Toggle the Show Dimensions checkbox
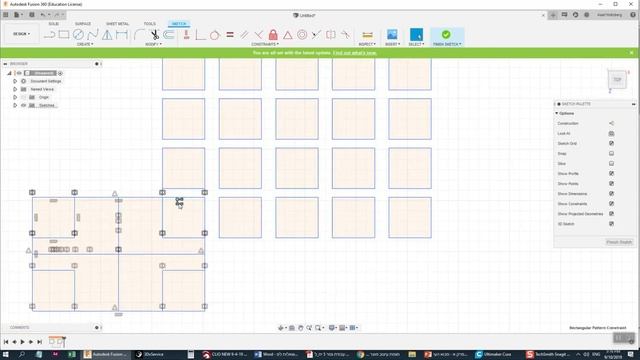The width and height of the screenshot is (640, 360). click(611, 193)
